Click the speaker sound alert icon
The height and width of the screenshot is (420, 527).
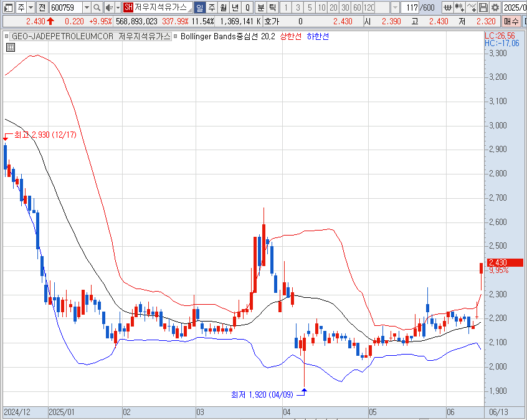[x=108, y=7]
